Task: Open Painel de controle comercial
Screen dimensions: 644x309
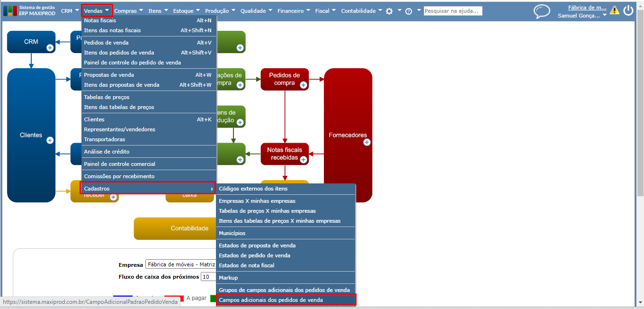Action: (x=149, y=164)
